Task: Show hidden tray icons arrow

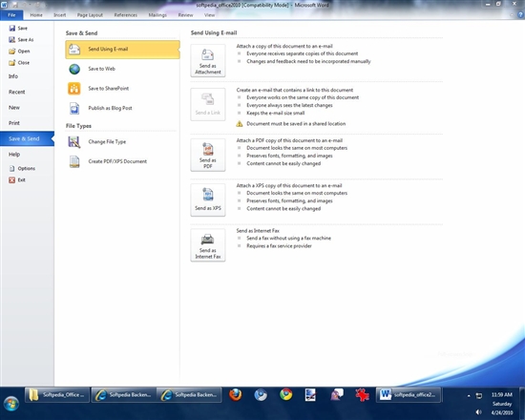Action: [x=469, y=395]
